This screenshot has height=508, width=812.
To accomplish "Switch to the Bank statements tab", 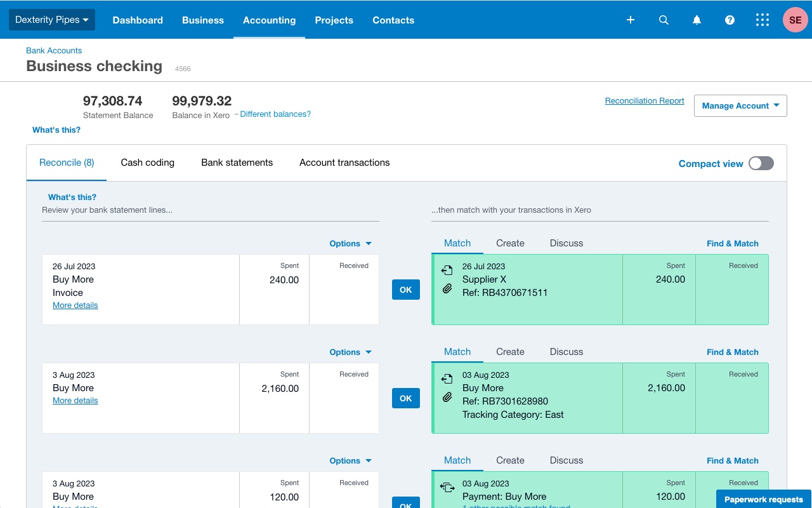I will coord(237,163).
